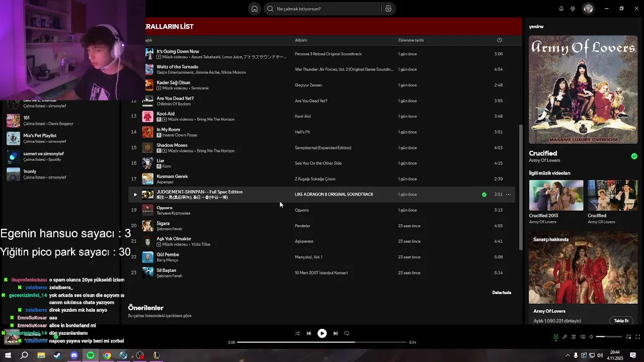Sort by duration clock icon header

click(500, 40)
